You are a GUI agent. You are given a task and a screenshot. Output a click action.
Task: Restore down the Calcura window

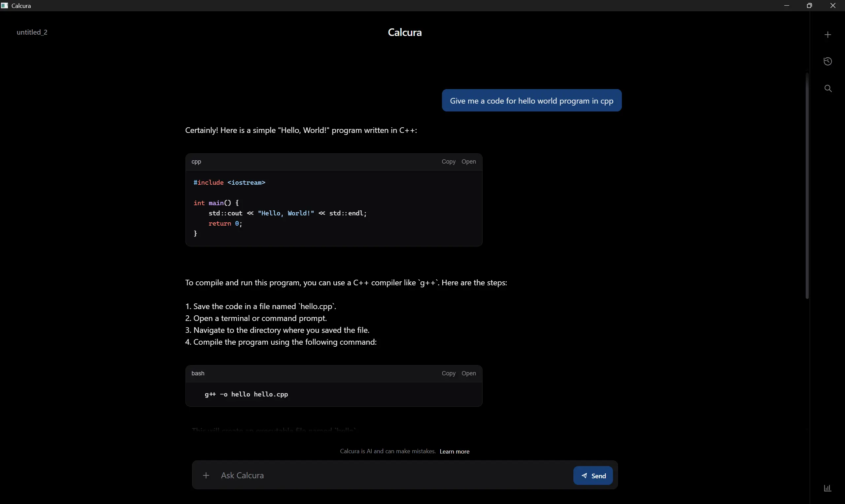809,5
